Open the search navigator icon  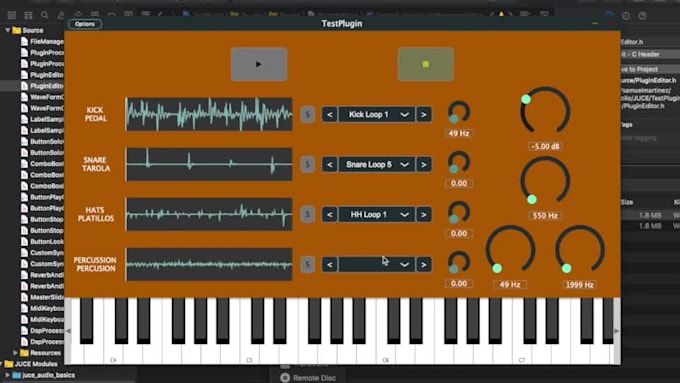click(x=45, y=15)
